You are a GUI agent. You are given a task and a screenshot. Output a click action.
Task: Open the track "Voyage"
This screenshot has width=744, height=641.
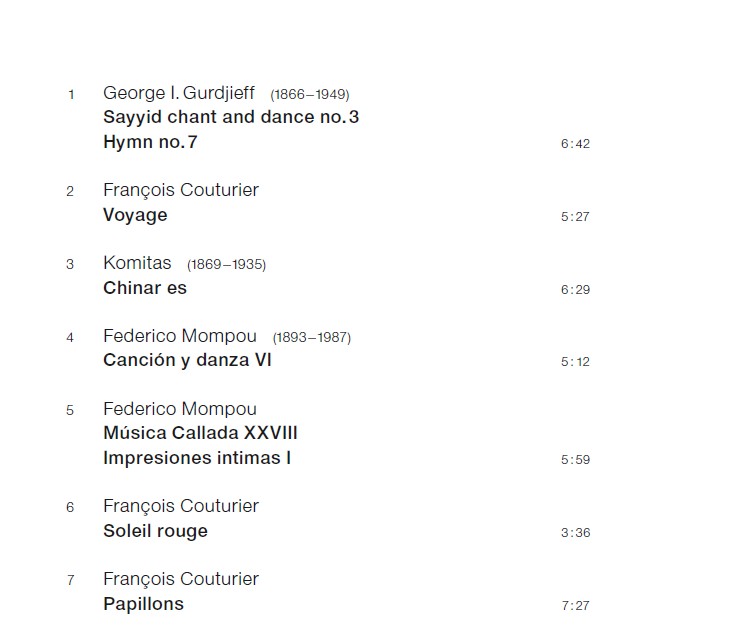coord(135,215)
